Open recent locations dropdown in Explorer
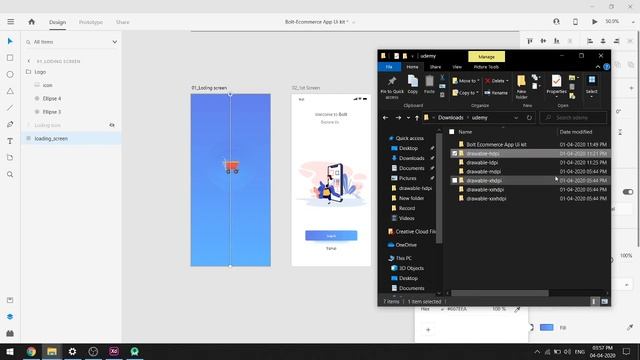 click(408, 118)
